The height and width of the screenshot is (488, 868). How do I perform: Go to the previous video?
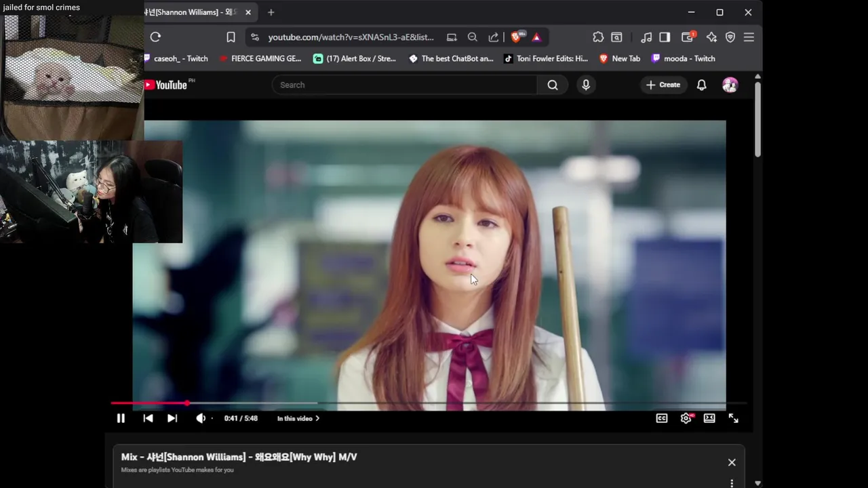pos(148,418)
